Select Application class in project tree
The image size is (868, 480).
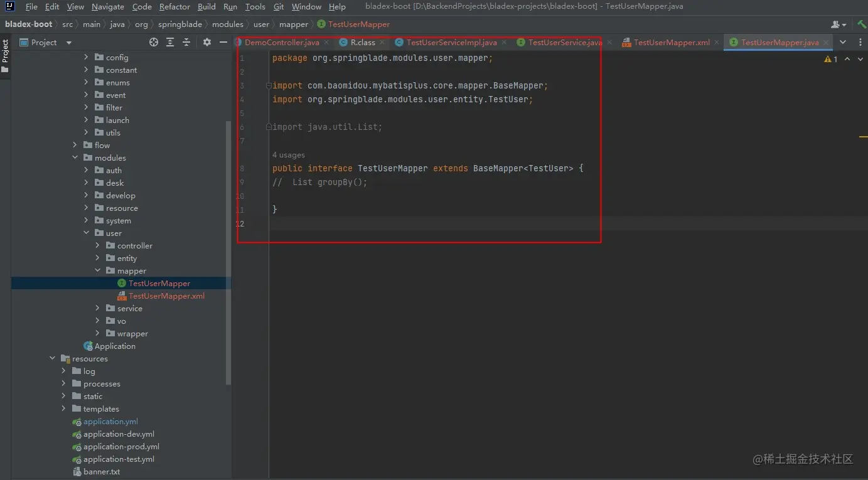coord(115,346)
